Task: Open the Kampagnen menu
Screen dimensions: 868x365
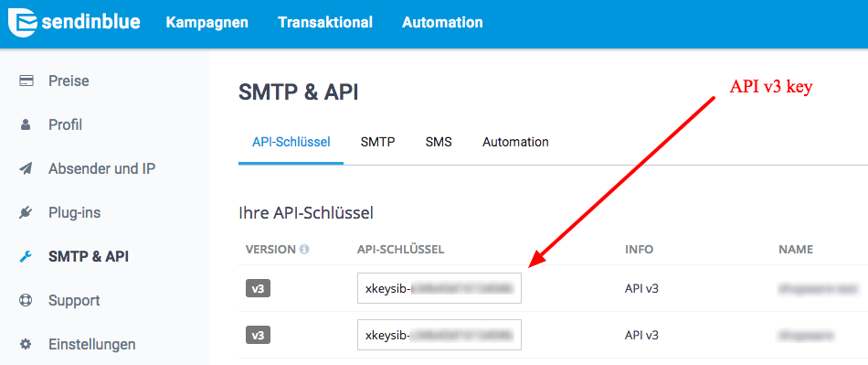Action: (x=207, y=23)
